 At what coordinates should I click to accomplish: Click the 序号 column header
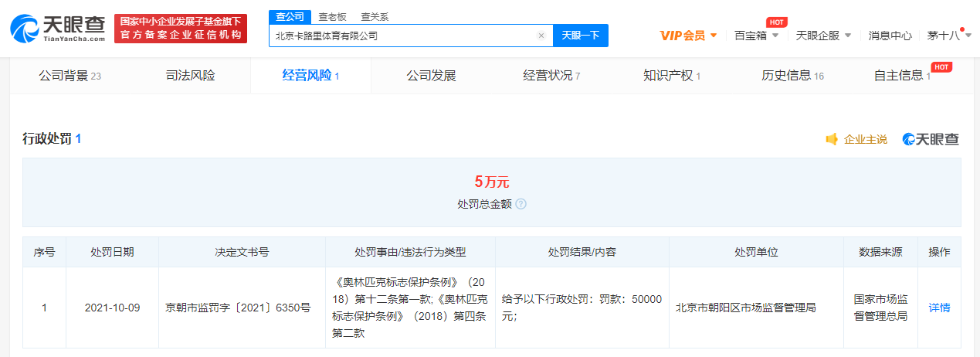click(x=44, y=253)
